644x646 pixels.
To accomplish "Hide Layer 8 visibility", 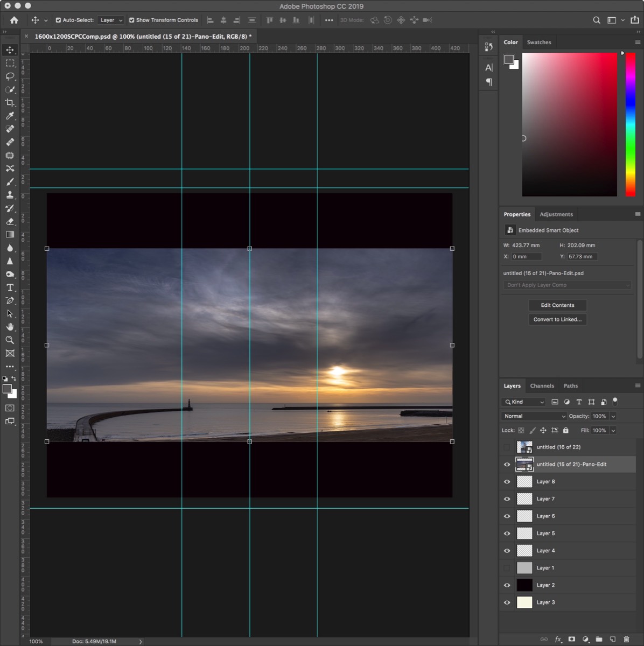I will pos(507,482).
